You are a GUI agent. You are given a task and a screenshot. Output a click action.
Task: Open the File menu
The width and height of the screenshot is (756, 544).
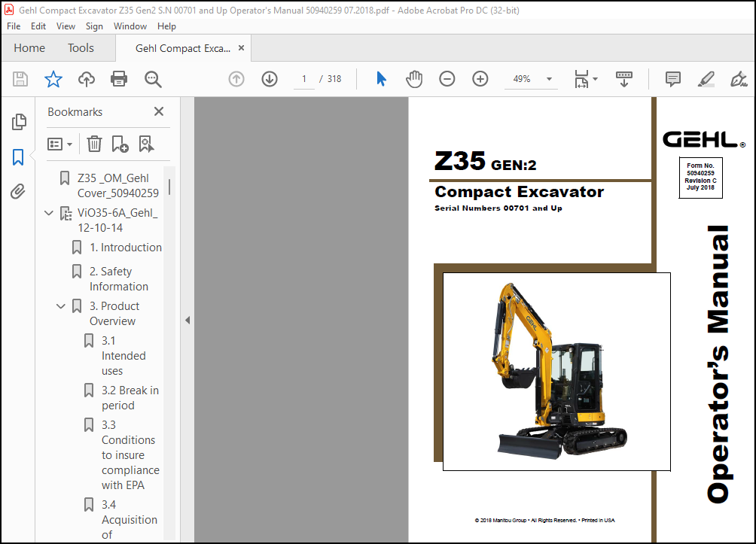pyautogui.click(x=14, y=26)
